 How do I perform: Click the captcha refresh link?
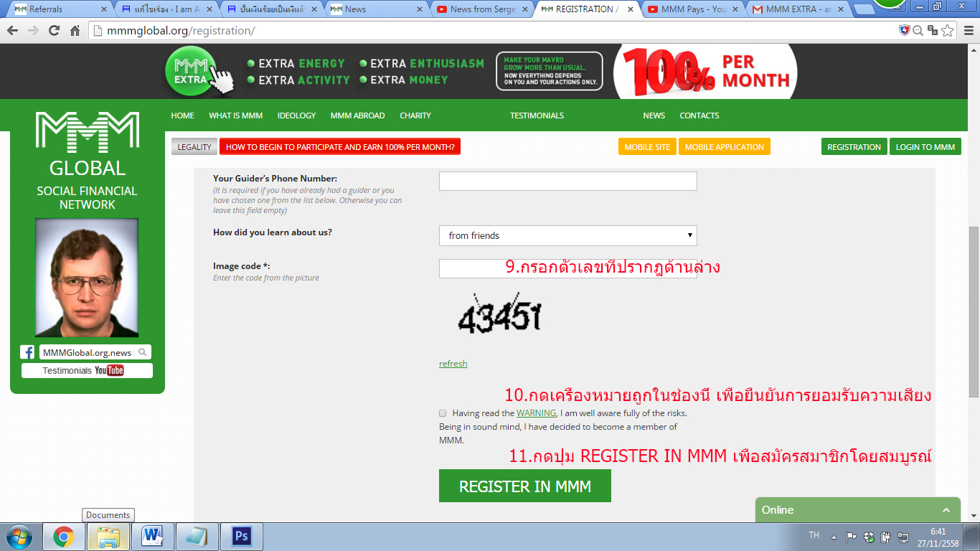453,364
